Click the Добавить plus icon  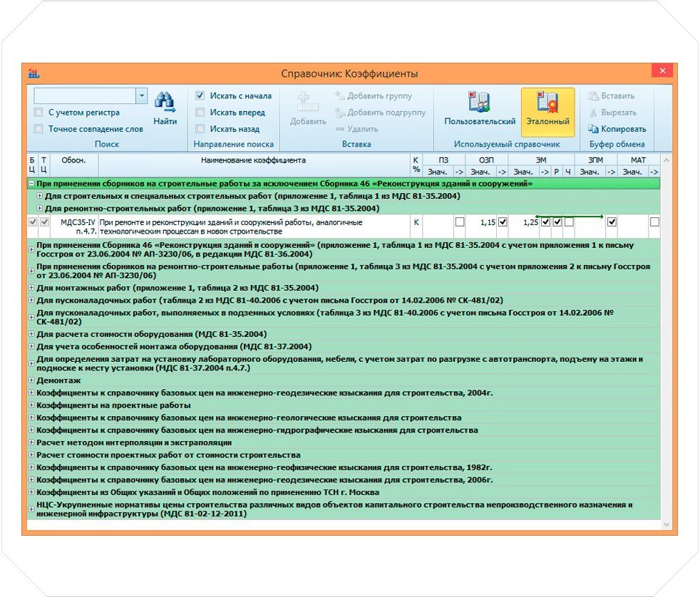(308, 102)
